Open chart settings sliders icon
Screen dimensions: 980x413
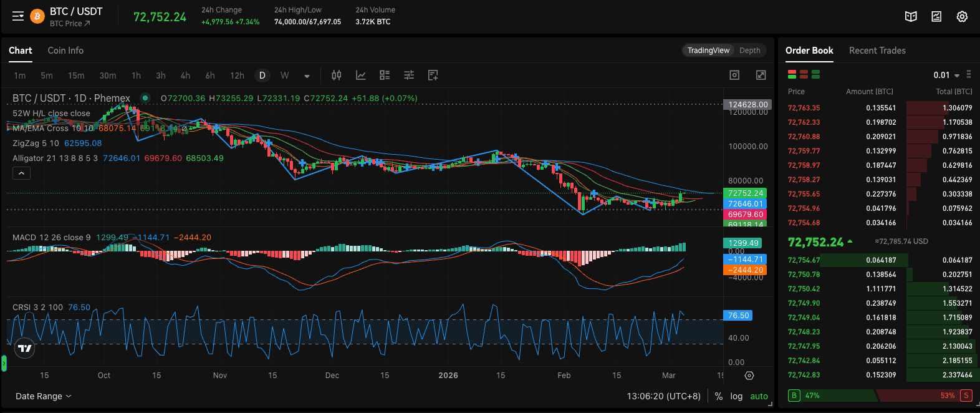(409, 75)
